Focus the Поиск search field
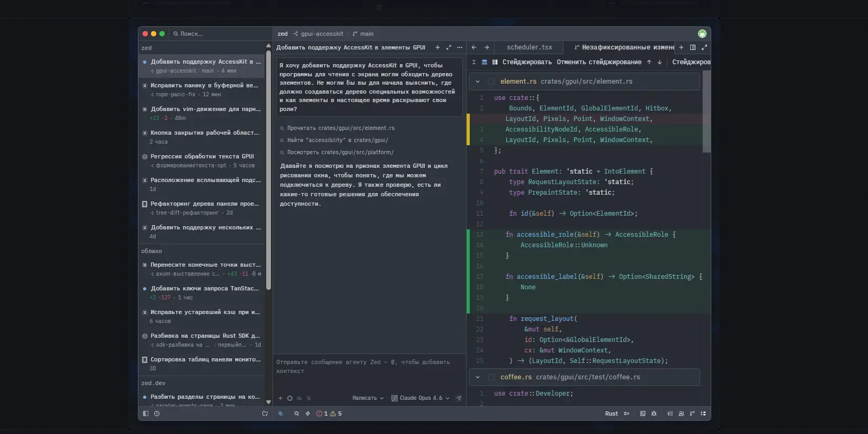The width and height of the screenshot is (868, 434). (x=221, y=34)
